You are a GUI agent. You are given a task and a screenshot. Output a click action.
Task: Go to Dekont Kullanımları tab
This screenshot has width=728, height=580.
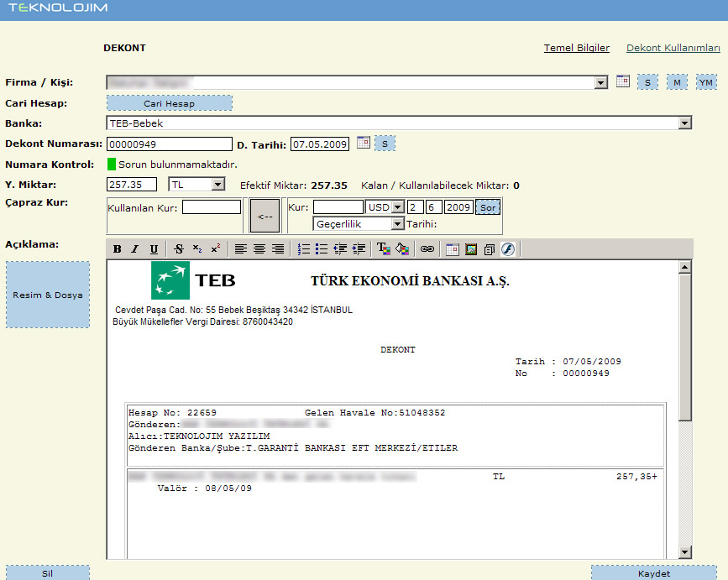click(673, 48)
